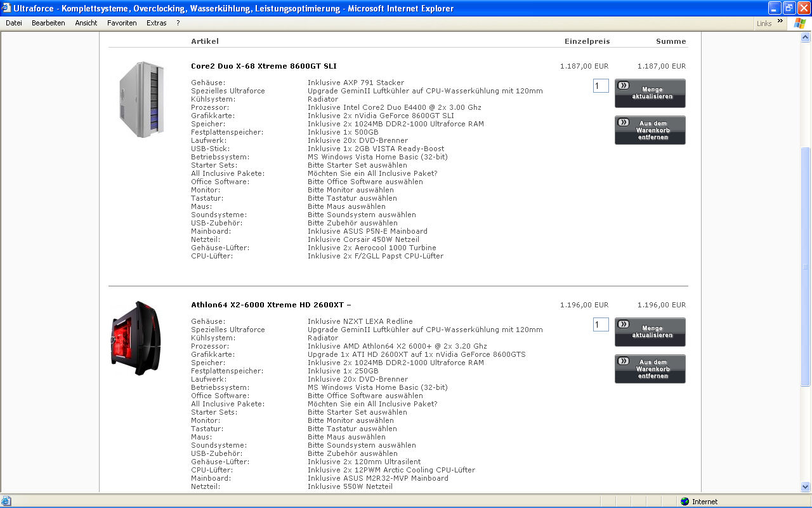Click the red-black Athlon64 case thumbnail
The height and width of the screenshot is (508, 812).
[x=136, y=338]
